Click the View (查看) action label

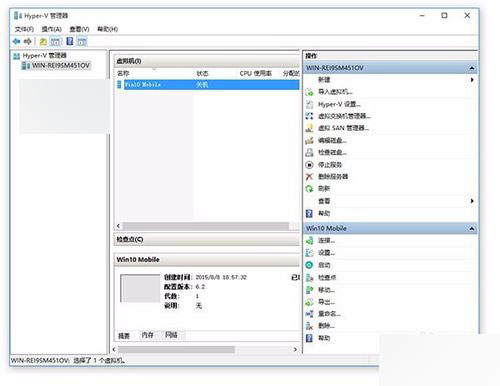pyautogui.click(x=324, y=201)
